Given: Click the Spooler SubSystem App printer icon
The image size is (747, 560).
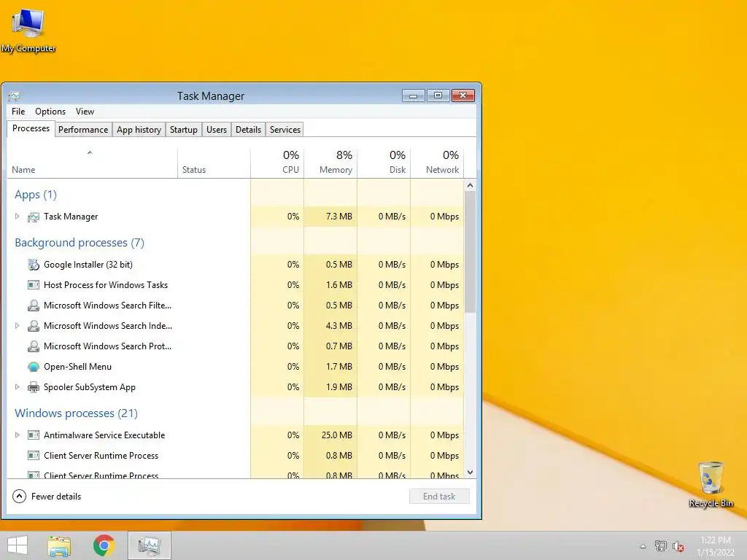Looking at the screenshot, I should [34, 388].
